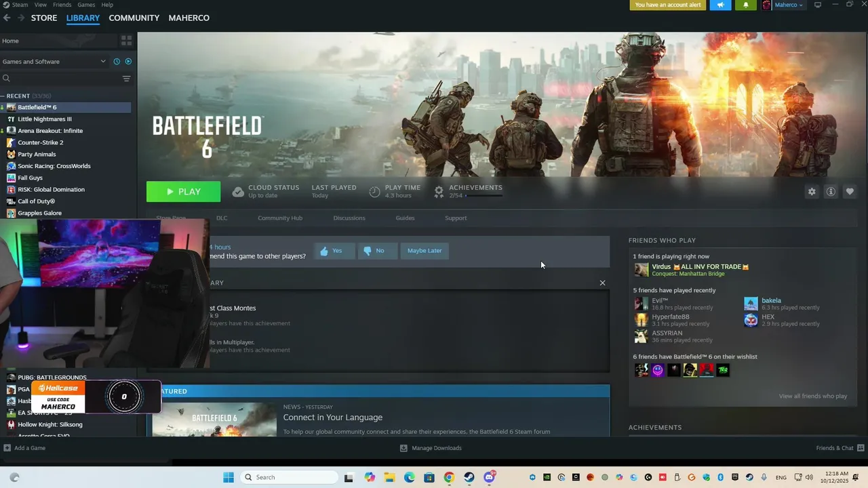Open Steam from the taskbar
The height and width of the screenshot is (488, 868).
pos(469,477)
